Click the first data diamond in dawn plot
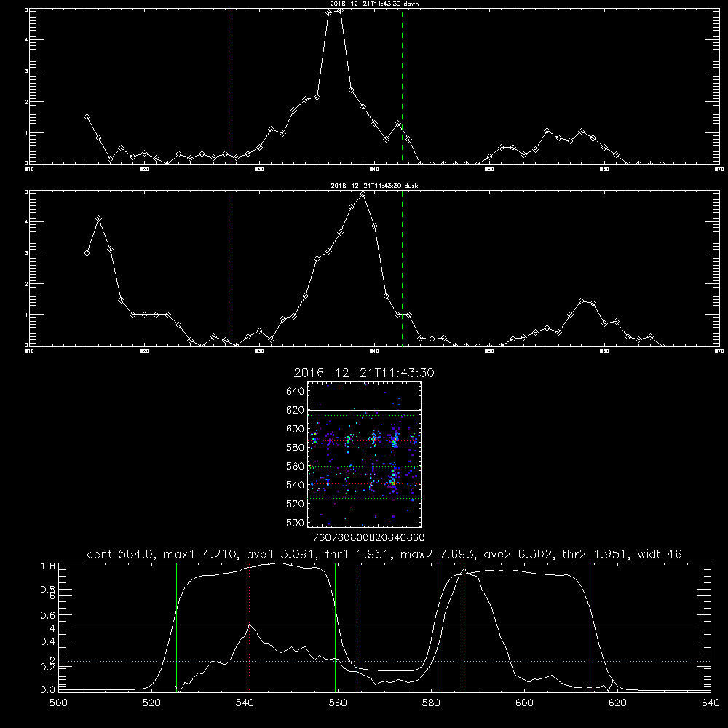 click(87, 117)
